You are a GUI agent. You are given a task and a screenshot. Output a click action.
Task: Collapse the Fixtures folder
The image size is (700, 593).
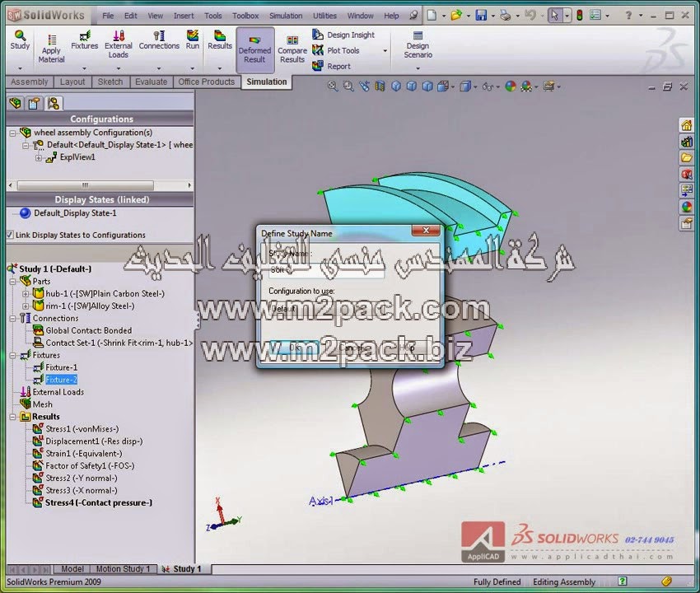pyautogui.click(x=12, y=356)
